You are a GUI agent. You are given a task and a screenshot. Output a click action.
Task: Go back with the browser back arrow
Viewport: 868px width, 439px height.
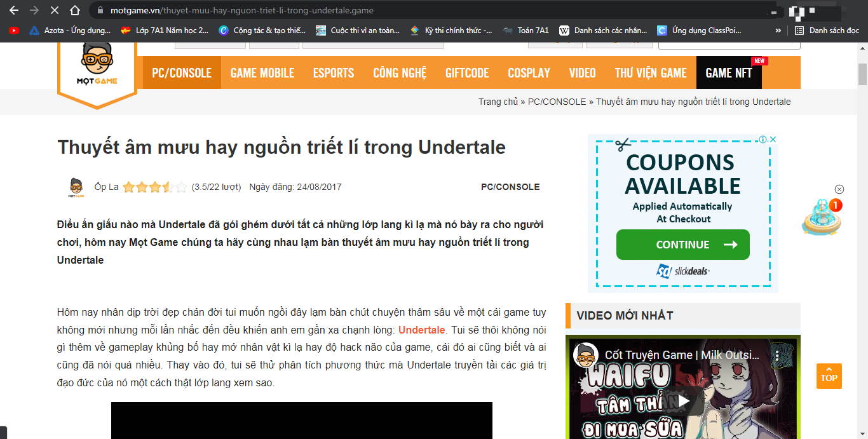click(x=14, y=11)
